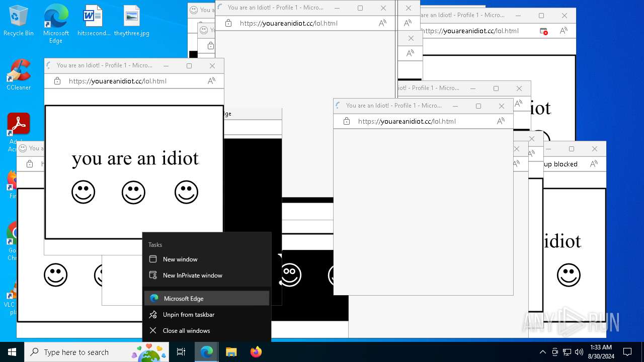Screen dimensions: 644x362
Task: Maximize the pop-up blocked Edge window
Action: point(572,149)
